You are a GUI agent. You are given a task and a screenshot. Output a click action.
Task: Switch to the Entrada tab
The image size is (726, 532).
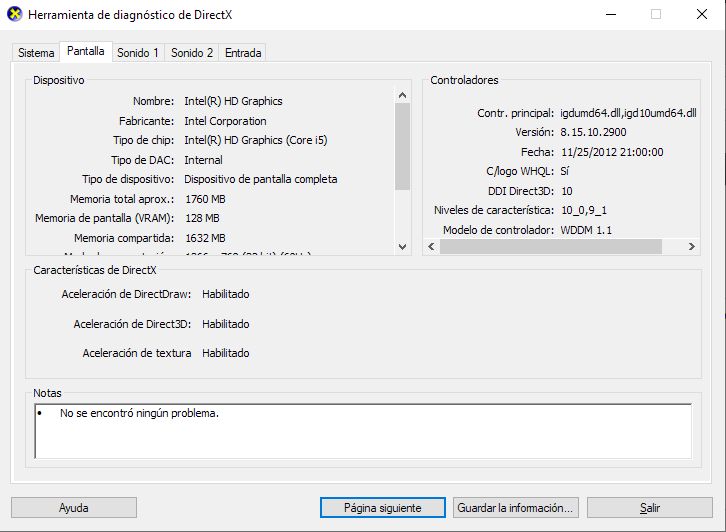tap(243, 53)
